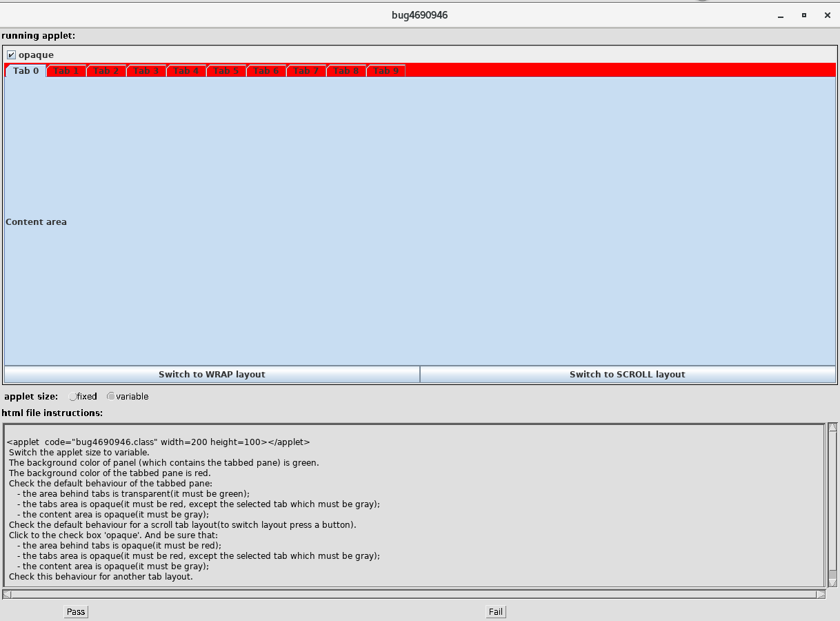Select the active Tab 0
This screenshot has width=840, height=621.
(x=26, y=71)
